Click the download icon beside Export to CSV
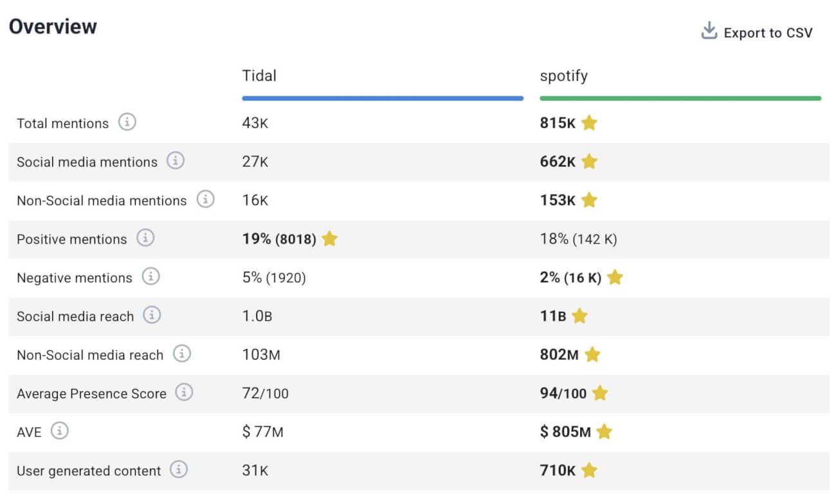The image size is (836, 504). (x=709, y=30)
